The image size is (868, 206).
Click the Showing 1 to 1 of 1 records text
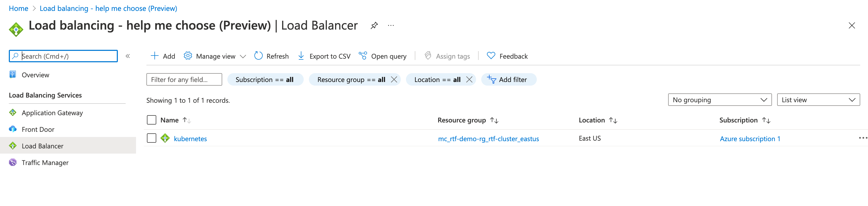click(188, 100)
